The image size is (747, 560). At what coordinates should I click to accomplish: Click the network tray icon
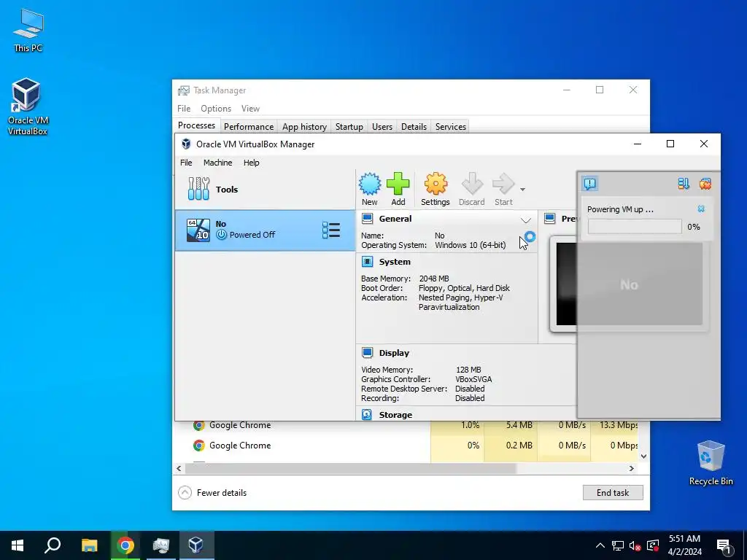(x=618, y=545)
